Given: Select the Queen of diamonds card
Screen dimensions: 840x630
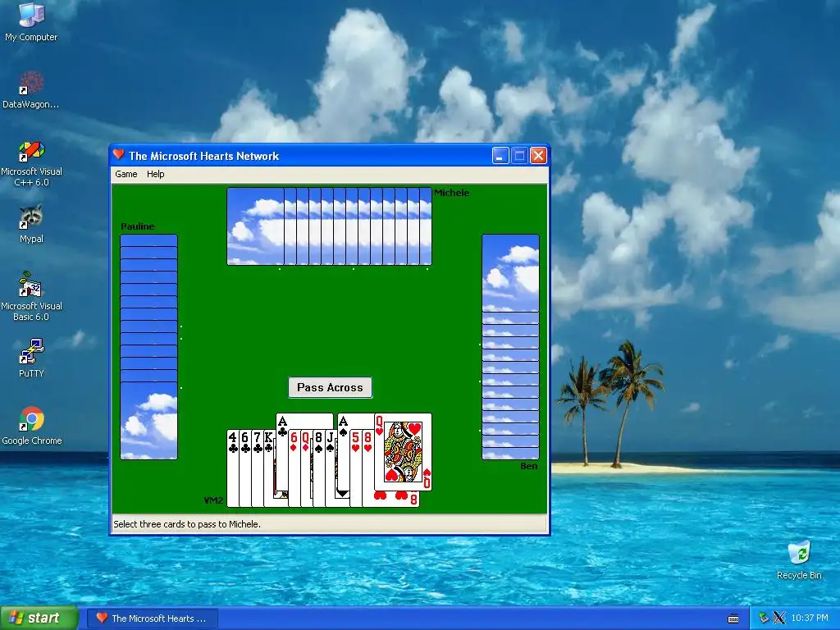Looking at the screenshot, I should (x=307, y=468).
